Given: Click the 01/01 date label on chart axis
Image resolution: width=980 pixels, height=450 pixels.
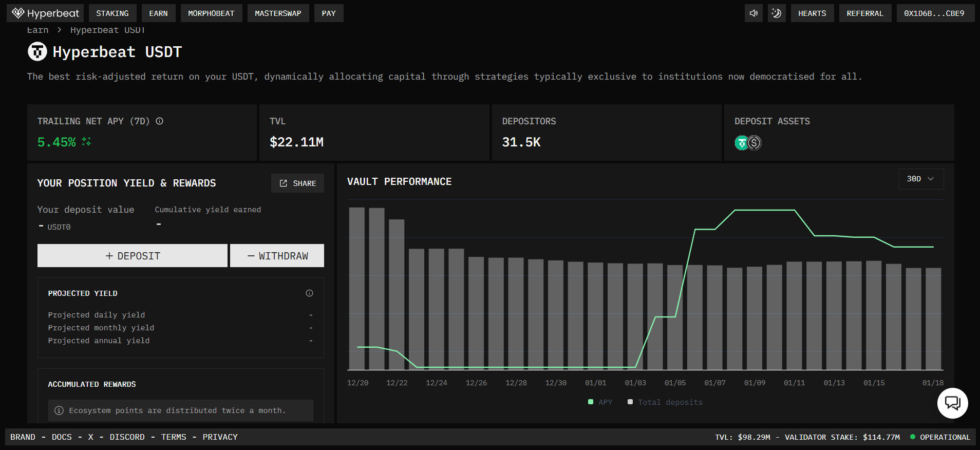Looking at the screenshot, I should [x=596, y=383].
